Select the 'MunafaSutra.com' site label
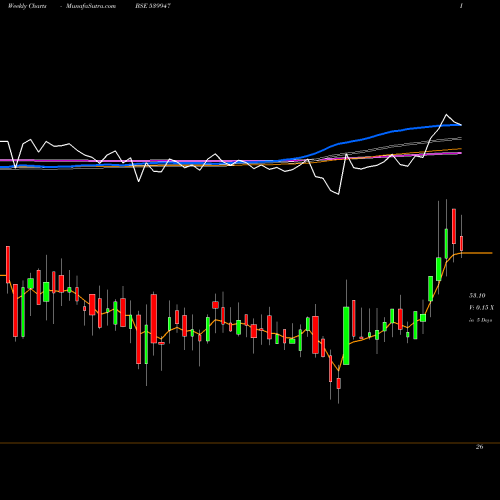 (91, 6)
